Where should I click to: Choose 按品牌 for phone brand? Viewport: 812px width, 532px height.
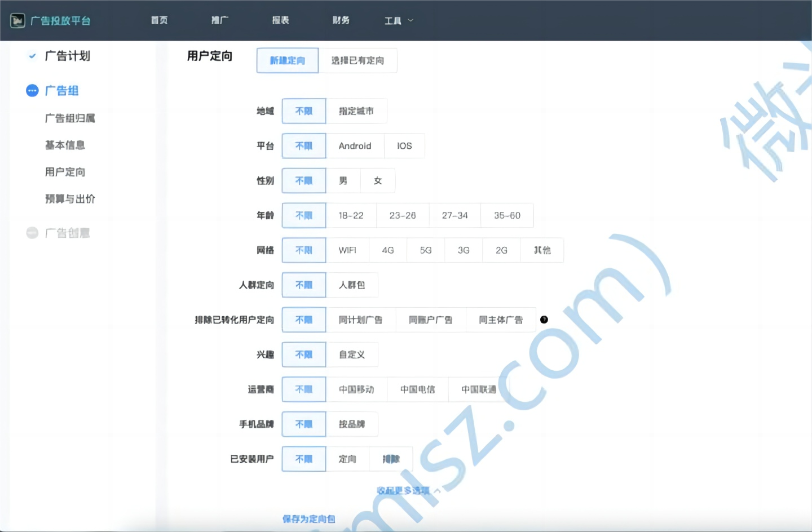pyautogui.click(x=351, y=424)
